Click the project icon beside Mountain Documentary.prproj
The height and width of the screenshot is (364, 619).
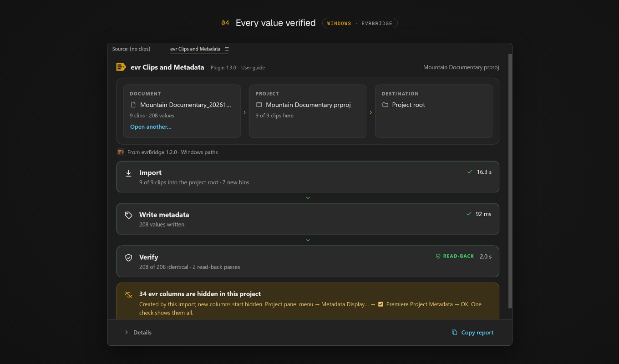coord(259,105)
